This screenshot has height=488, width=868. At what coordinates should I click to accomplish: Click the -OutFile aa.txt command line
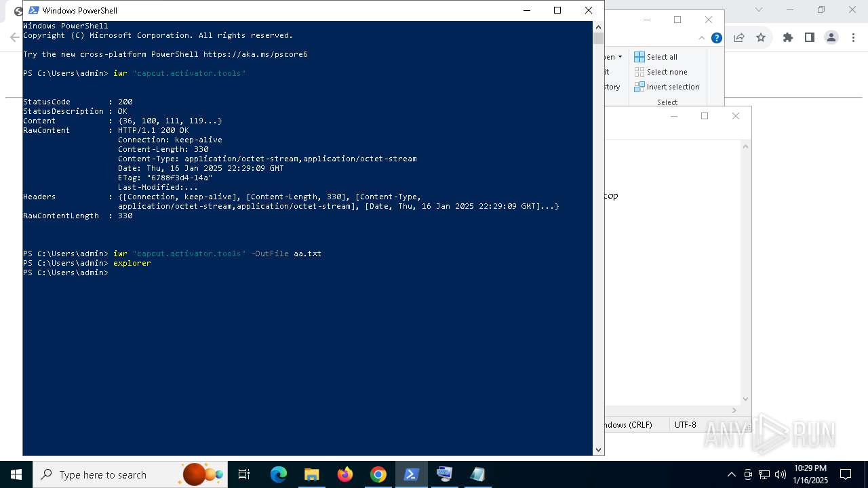coord(172,253)
